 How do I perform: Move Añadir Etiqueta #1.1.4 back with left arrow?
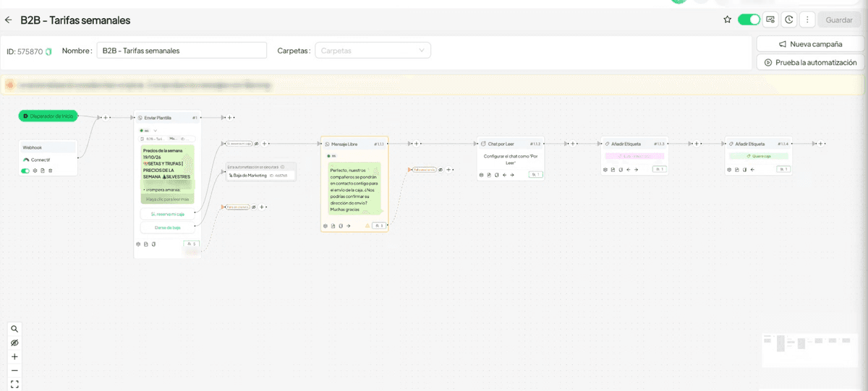pos(752,170)
